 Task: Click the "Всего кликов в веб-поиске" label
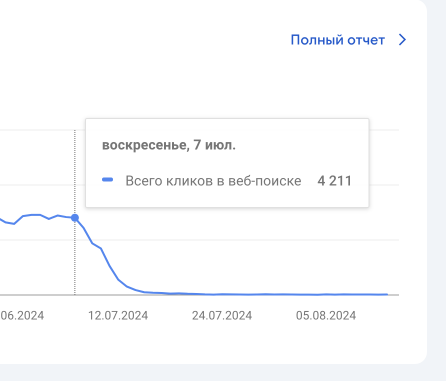pos(213,181)
